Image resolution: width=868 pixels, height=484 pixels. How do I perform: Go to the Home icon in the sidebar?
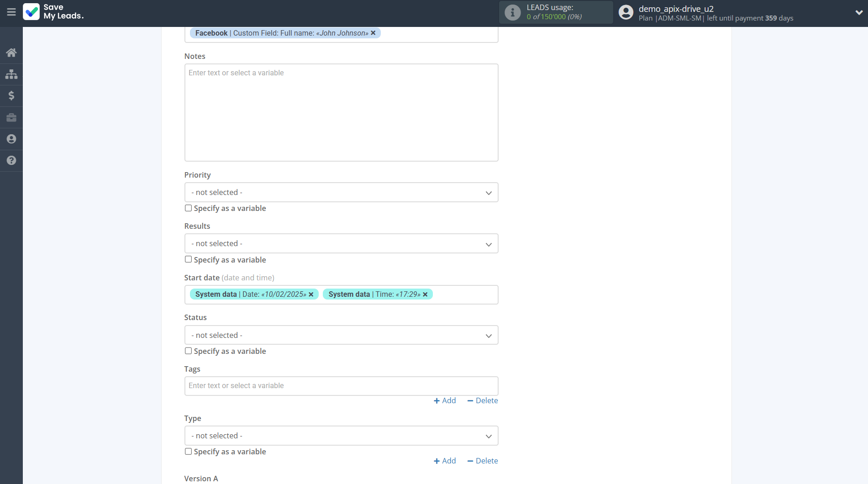[11, 53]
